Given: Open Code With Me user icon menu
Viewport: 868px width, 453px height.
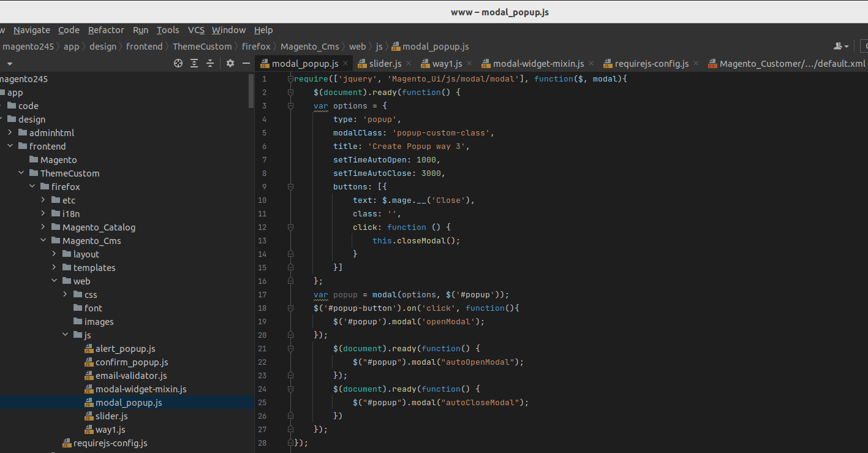Looking at the screenshot, I should click(x=841, y=47).
